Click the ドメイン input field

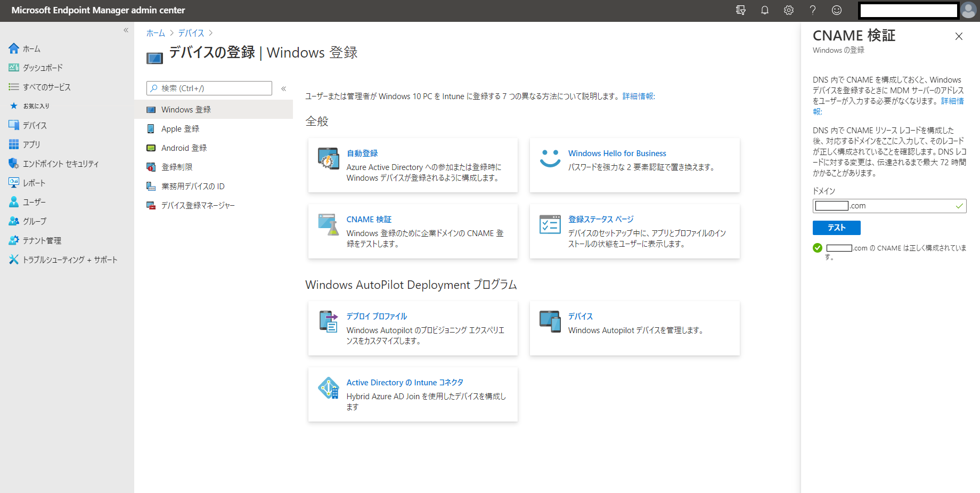click(x=889, y=206)
